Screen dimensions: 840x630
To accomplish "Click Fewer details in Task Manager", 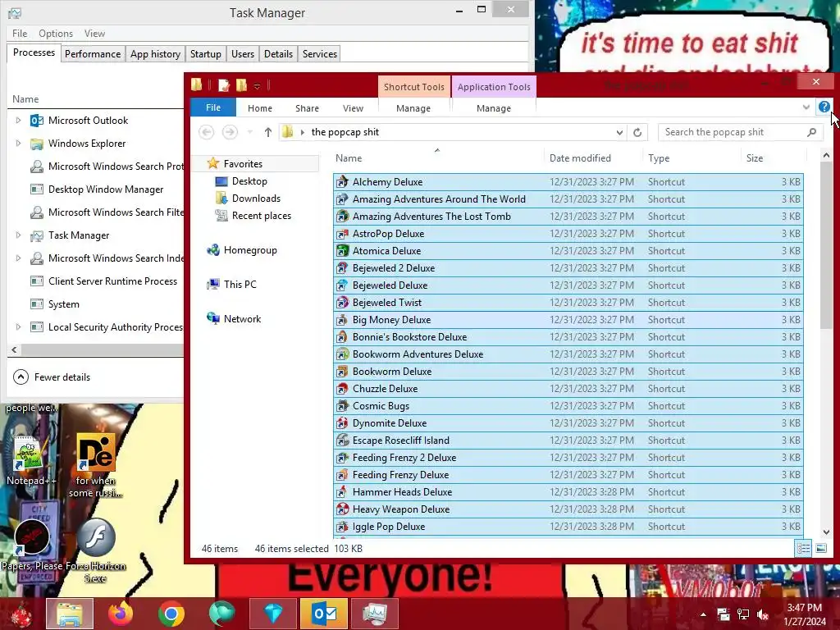I will coord(52,377).
